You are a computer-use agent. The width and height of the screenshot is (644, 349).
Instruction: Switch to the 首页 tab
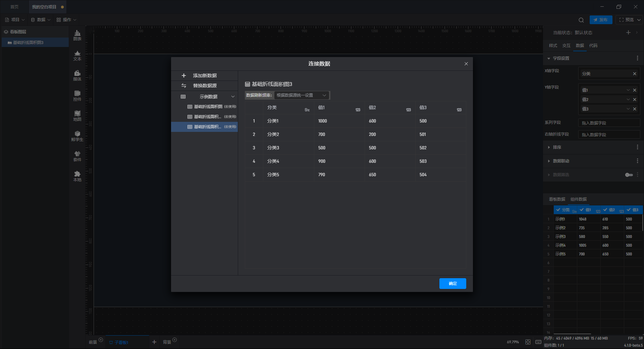click(14, 7)
